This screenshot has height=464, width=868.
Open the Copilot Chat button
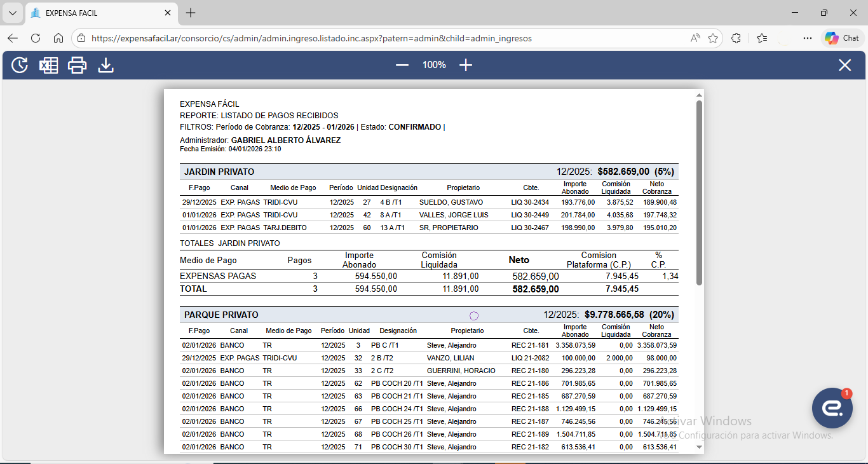pyautogui.click(x=842, y=38)
